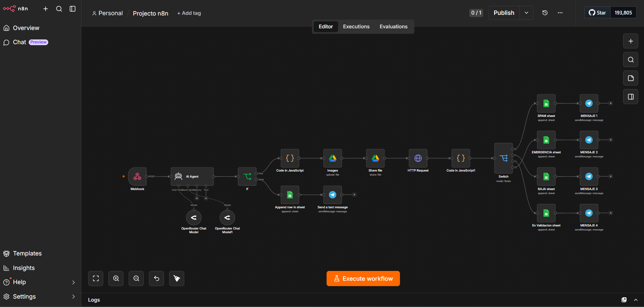The width and height of the screenshot is (644, 307).
Task: Select the MENSAJE 2 Telegram node
Action: [x=589, y=140]
